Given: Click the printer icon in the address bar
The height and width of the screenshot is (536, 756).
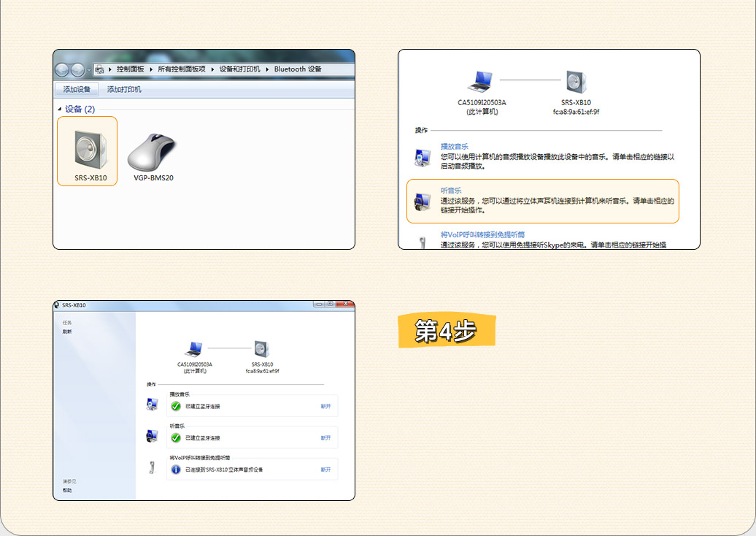Looking at the screenshot, I should pos(99,69).
